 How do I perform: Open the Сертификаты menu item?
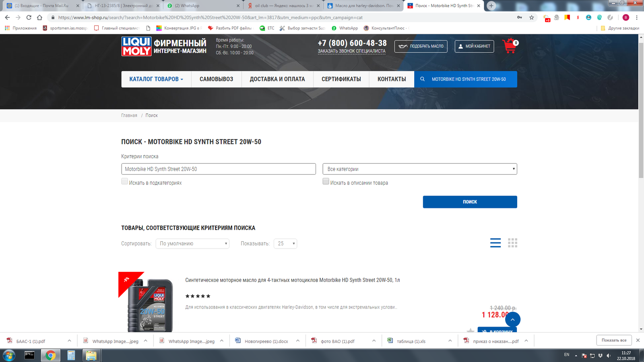click(341, 79)
